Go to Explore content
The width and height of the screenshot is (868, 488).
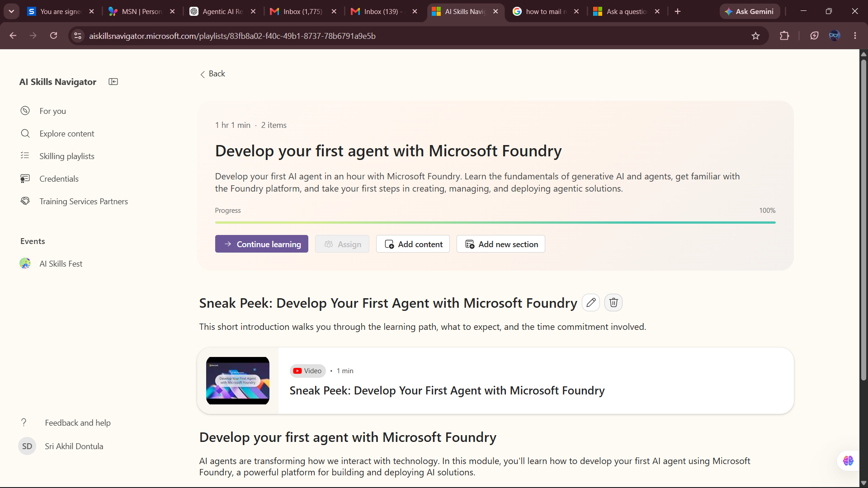tap(67, 134)
